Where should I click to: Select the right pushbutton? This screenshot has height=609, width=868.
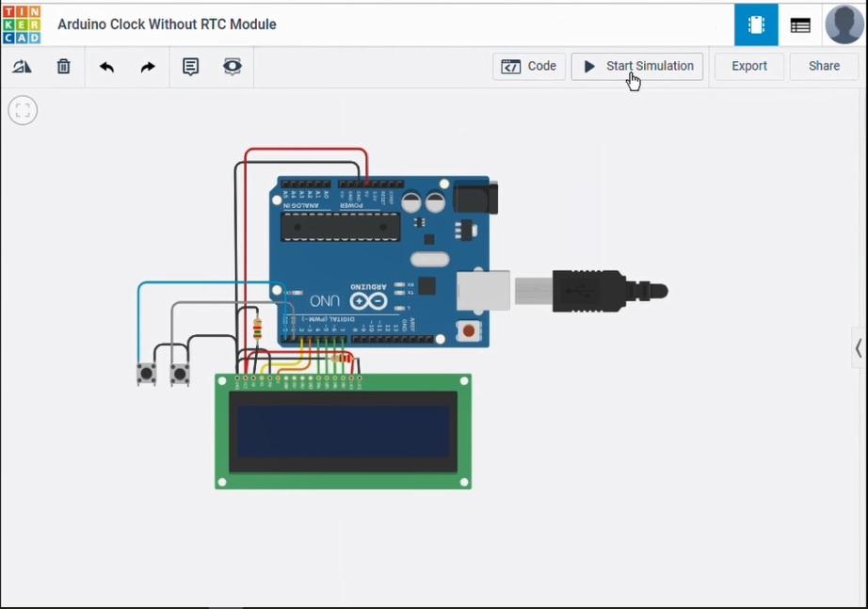[180, 375]
